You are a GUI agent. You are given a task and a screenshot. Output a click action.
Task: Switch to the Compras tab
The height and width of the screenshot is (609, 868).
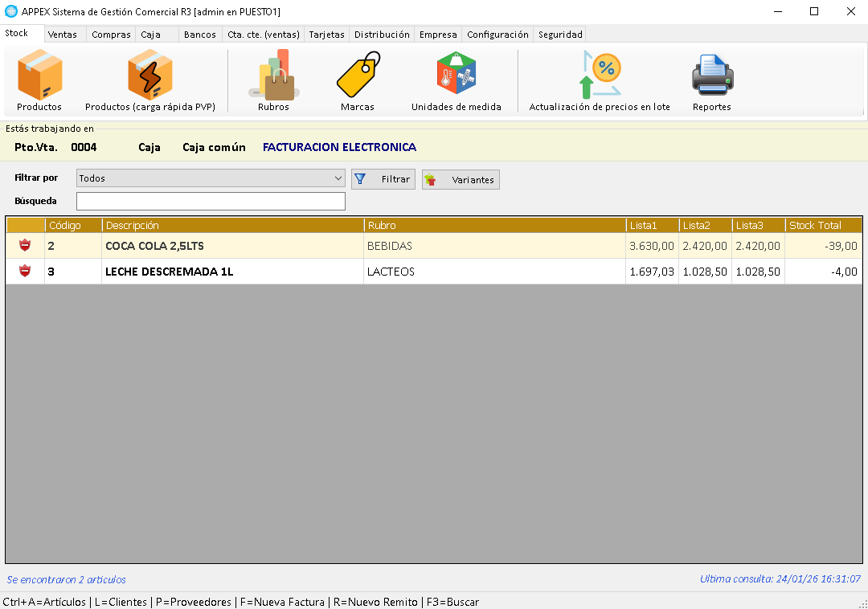pyautogui.click(x=111, y=35)
